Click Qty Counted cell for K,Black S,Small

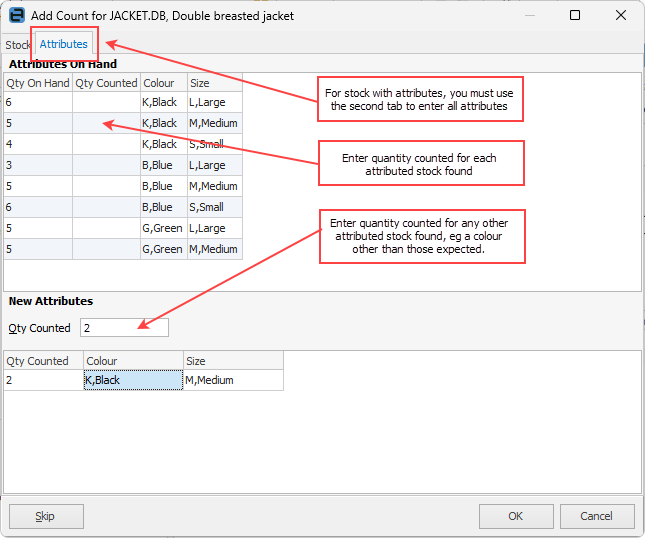pyautogui.click(x=106, y=144)
